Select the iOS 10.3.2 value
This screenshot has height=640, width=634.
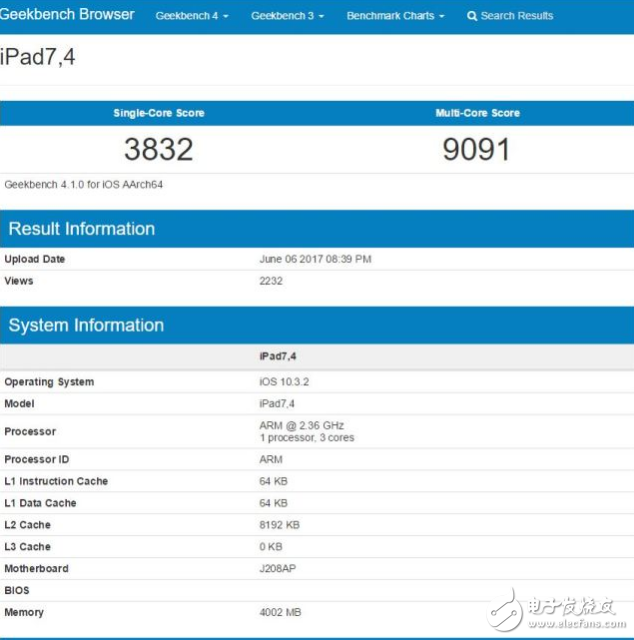pos(284,382)
